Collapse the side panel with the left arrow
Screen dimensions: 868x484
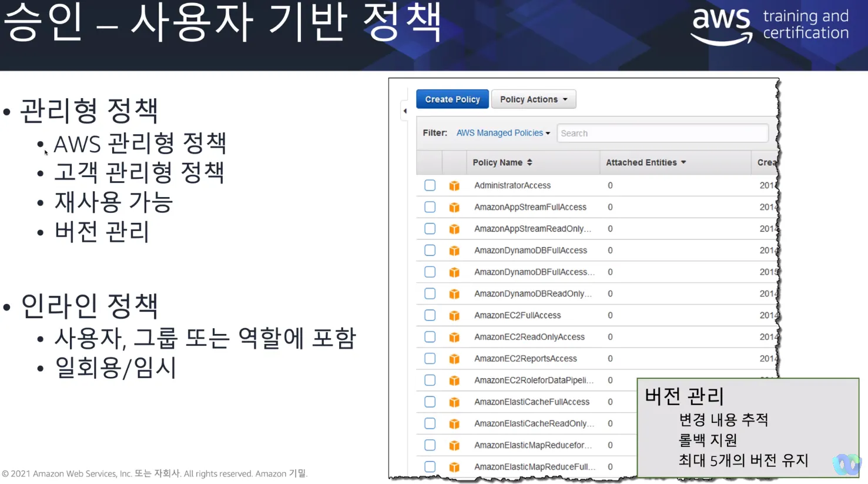[x=405, y=111]
